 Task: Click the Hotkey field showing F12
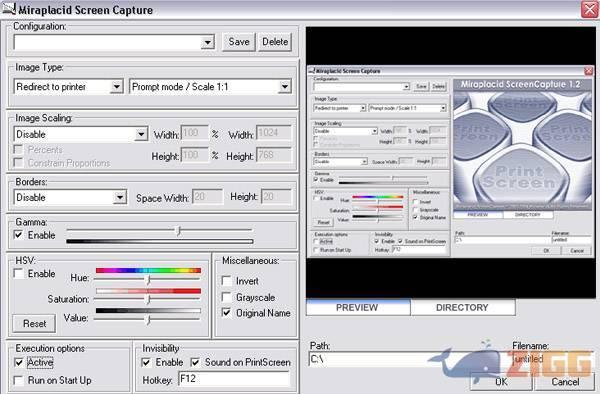(x=234, y=379)
